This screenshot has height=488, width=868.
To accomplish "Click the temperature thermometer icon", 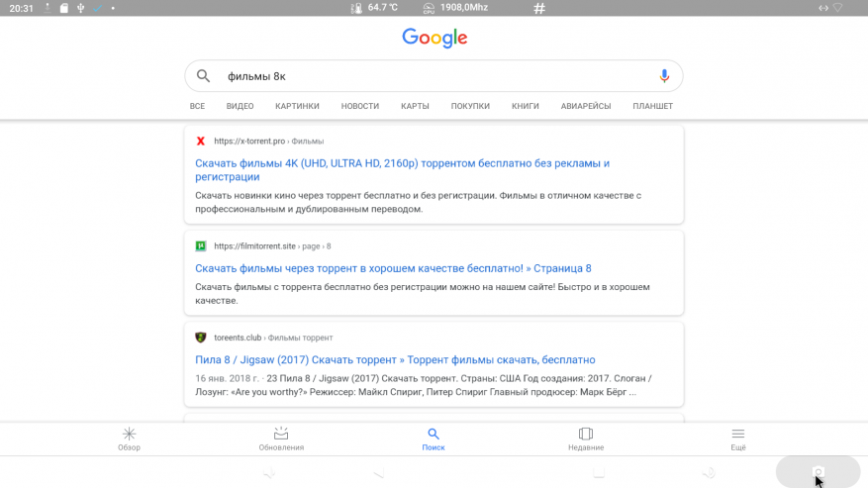I will [356, 8].
